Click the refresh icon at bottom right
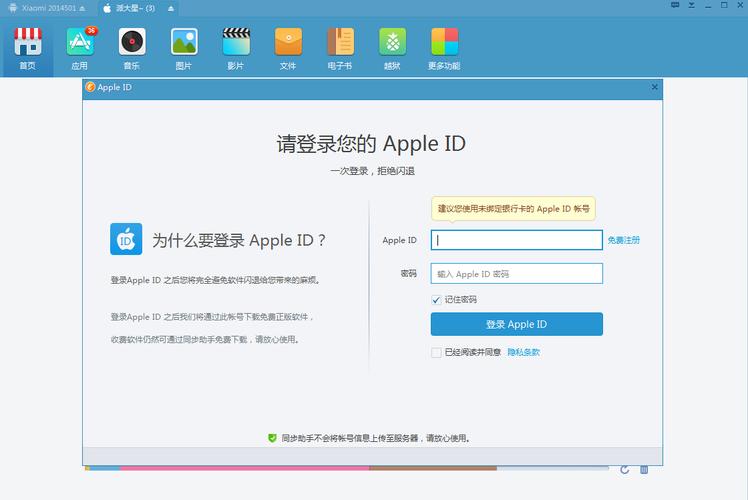 625,469
